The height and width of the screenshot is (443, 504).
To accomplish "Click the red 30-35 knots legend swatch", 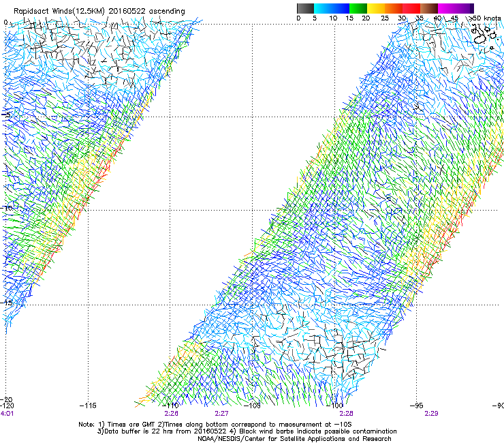I will click(x=411, y=8).
